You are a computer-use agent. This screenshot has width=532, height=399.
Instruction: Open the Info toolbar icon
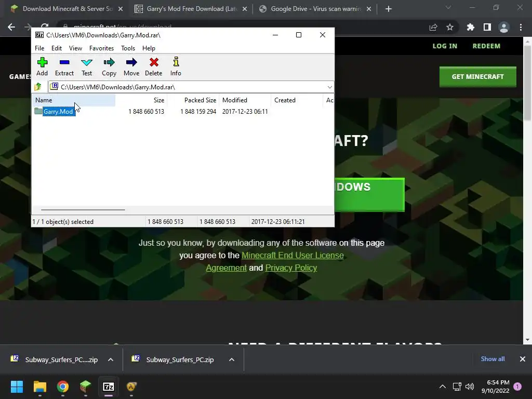click(176, 66)
